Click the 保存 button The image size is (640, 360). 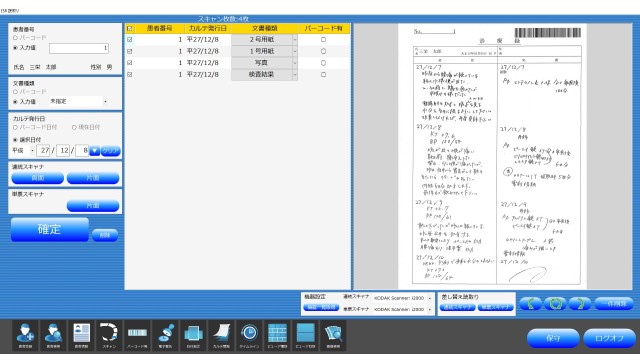(x=553, y=338)
